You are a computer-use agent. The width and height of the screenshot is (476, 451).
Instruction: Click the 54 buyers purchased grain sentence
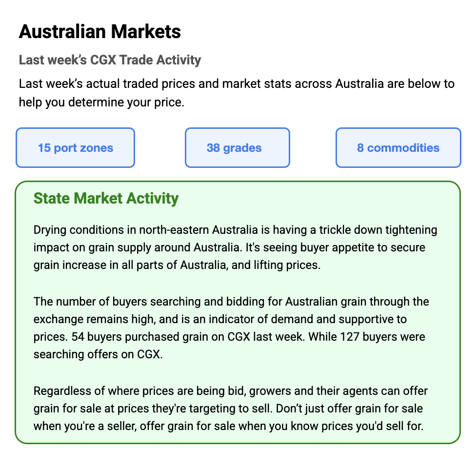tap(176, 337)
